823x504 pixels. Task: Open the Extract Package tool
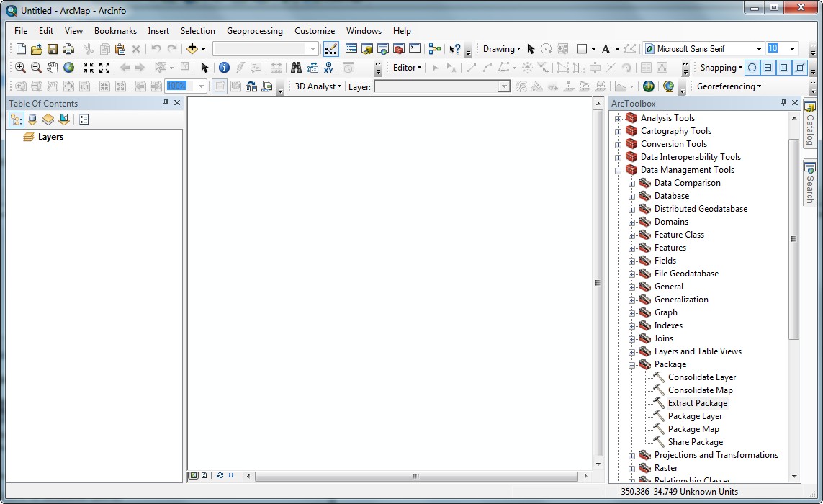tap(697, 403)
